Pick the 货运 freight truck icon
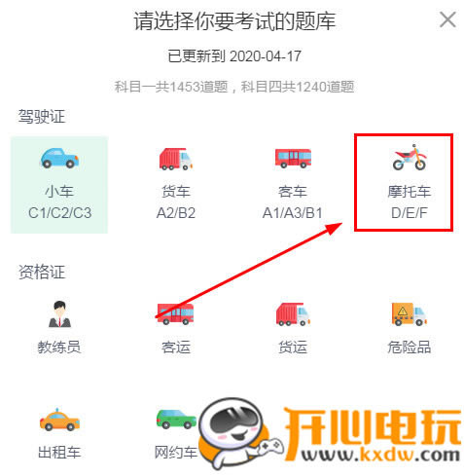This screenshot has width=464, height=476. 293,313
